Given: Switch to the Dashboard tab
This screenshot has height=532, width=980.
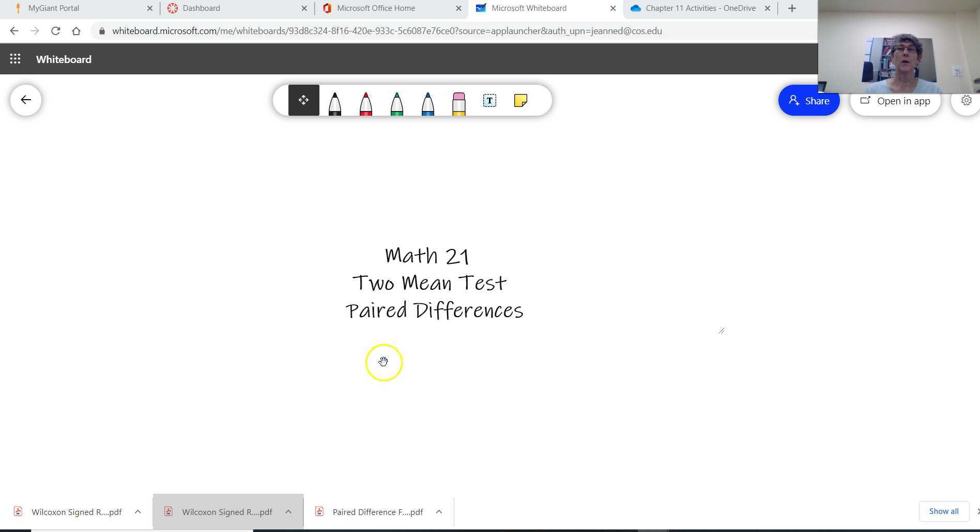Looking at the screenshot, I should [201, 8].
